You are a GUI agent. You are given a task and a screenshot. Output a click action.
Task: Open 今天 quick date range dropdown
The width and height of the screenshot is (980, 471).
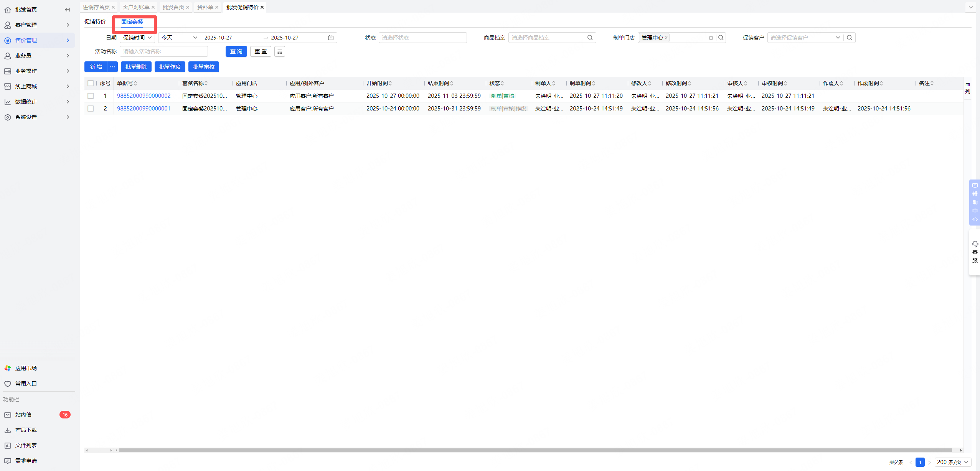point(179,38)
